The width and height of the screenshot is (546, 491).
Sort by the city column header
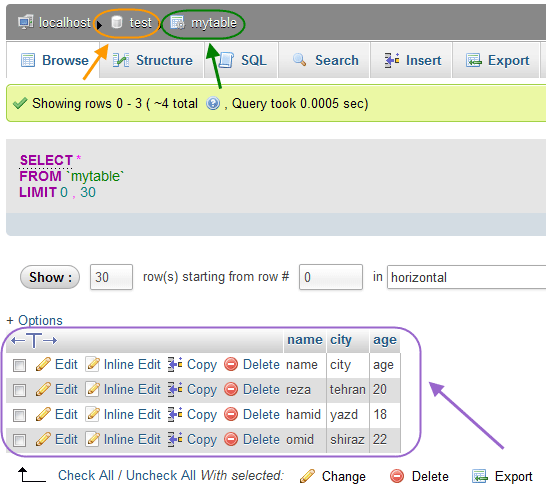pos(341,340)
